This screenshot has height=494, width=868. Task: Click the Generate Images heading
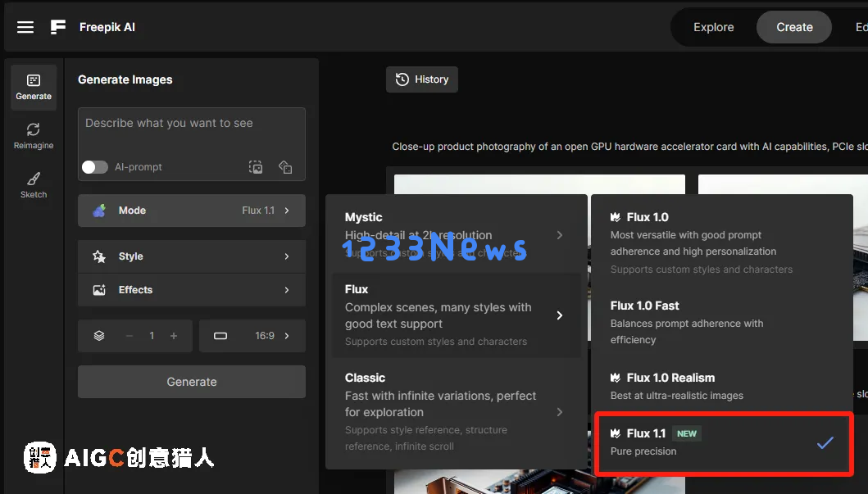125,79
